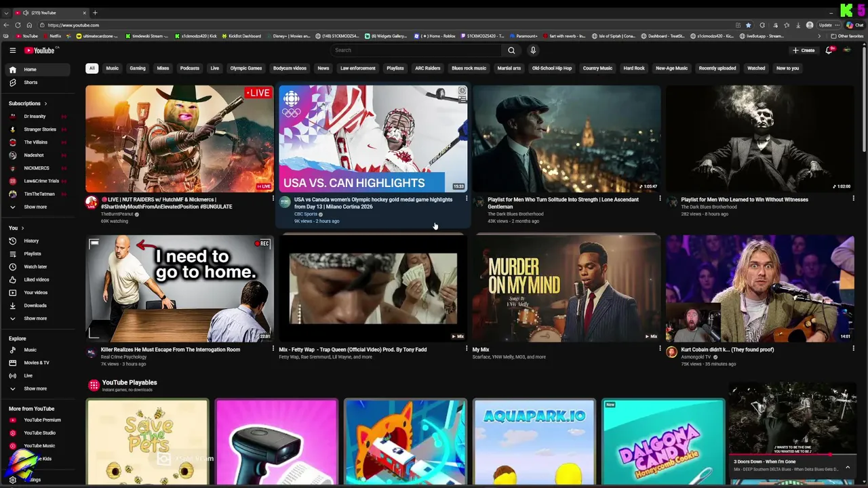868x488 pixels.
Task: Click in the YouTube search field
Action: click(x=415, y=50)
